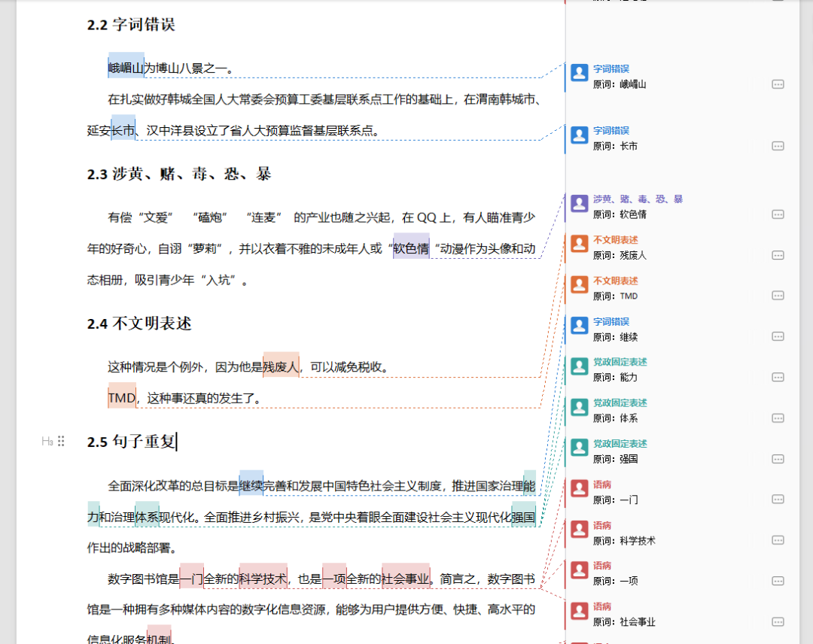The height and width of the screenshot is (644, 813).
Task: Click the avatar icon of the 峨嵋山 comment
Action: click(x=579, y=73)
